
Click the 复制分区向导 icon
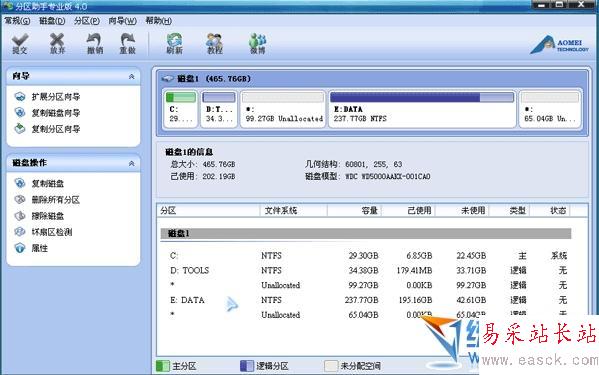[x=20, y=129]
